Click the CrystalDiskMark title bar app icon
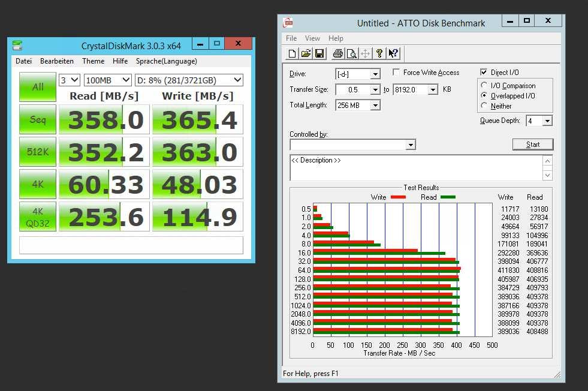This screenshot has height=391, width=588. pyautogui.click(x=17, y=46)
